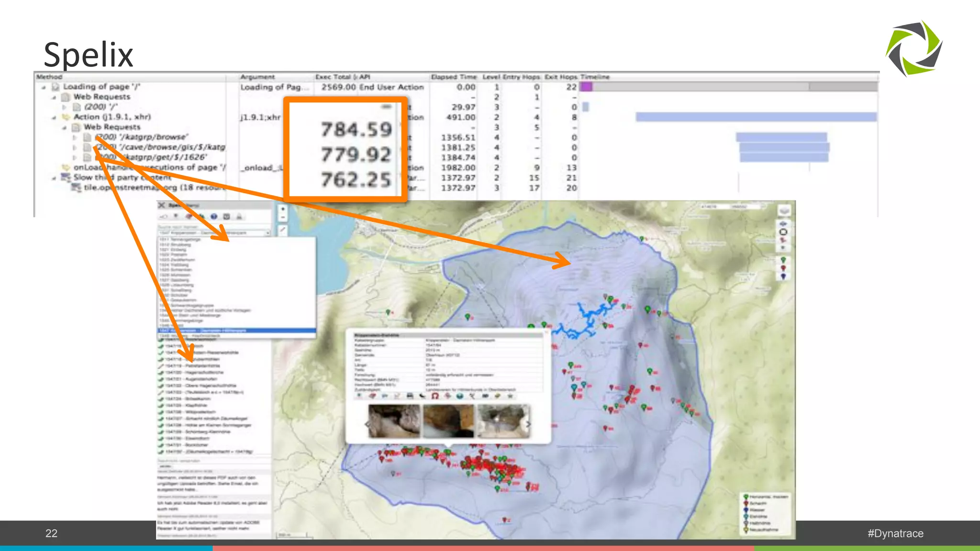Open the middle cave photo thumbnail
Viewport: 980px width, 551px height.
pos(448,421)
